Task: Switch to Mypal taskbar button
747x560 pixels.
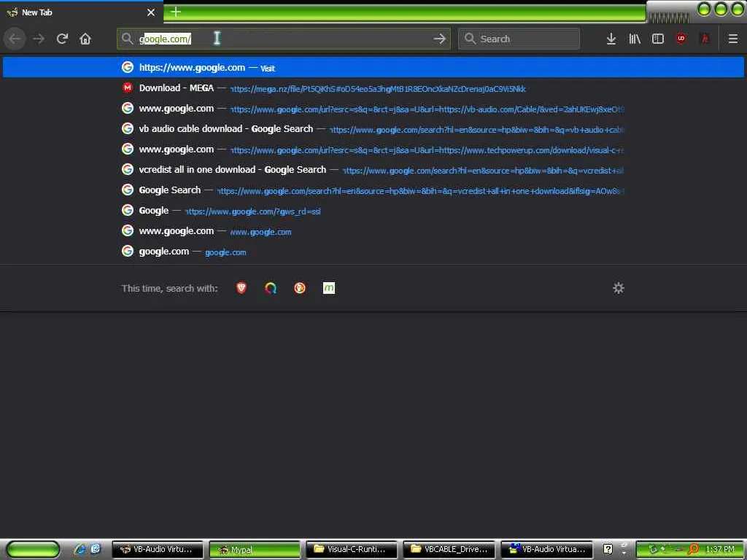Action: point(255,550)
